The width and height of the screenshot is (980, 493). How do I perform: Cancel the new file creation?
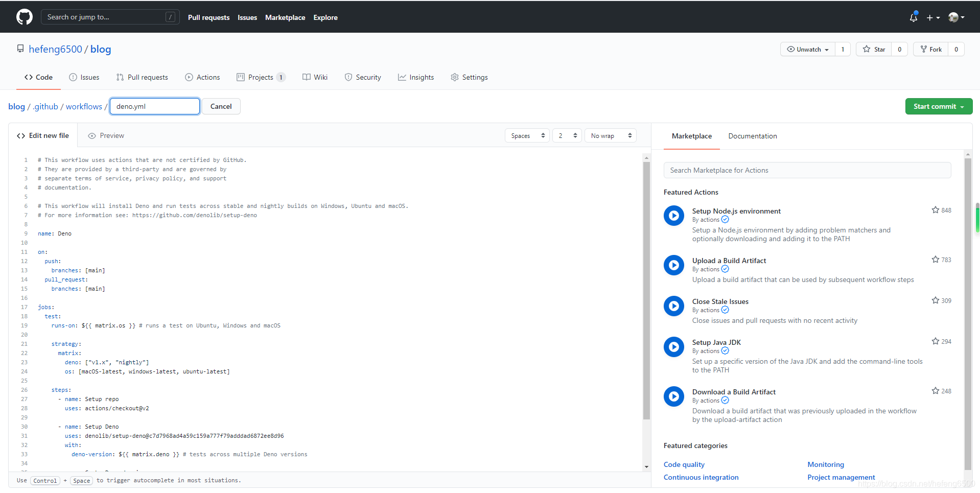point(221,106)
